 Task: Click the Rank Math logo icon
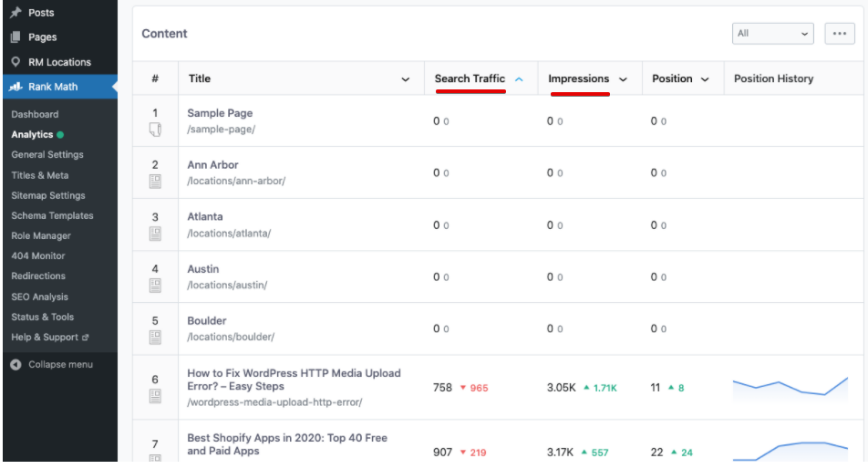pyautogui.click(x=15, y=87)
